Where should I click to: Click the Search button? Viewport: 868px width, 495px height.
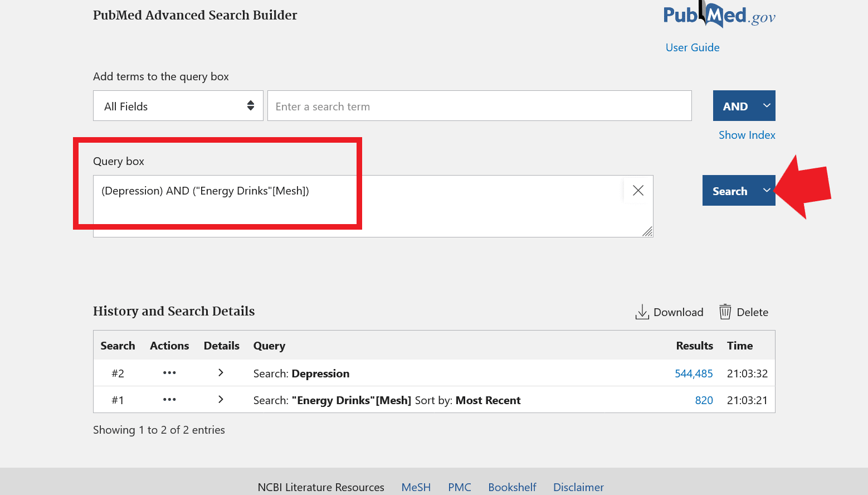pos(730,191)
